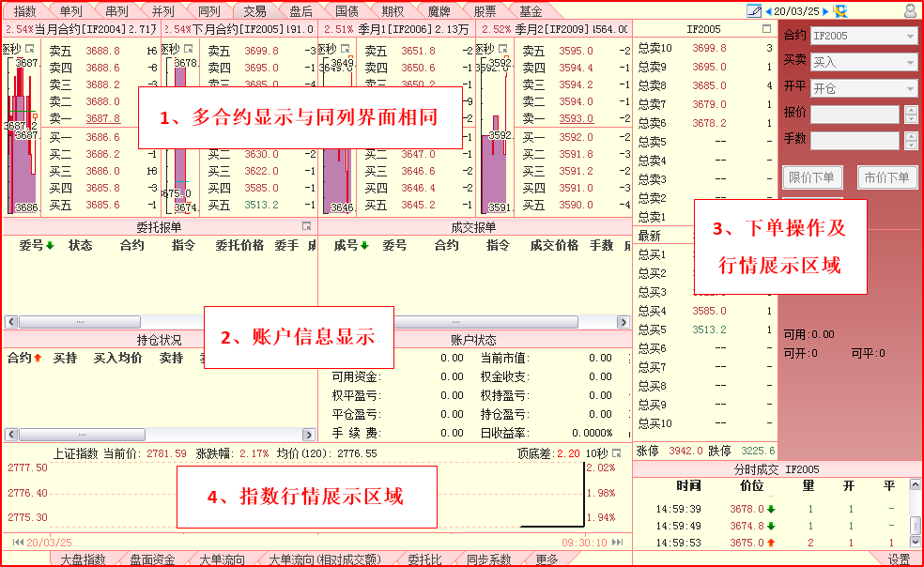924x567 pixels.
Task: Jump to chart start with rewind button
Action: coord(18,543)
